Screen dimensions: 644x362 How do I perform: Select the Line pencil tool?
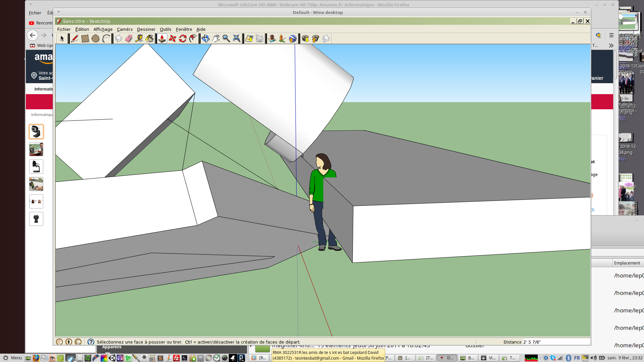[x=74, y=39]
